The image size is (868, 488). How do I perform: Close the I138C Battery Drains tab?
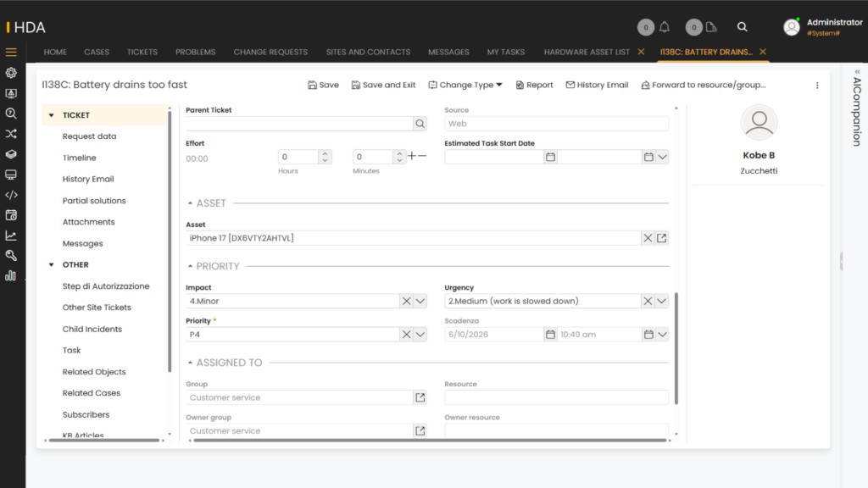(763, 52)
